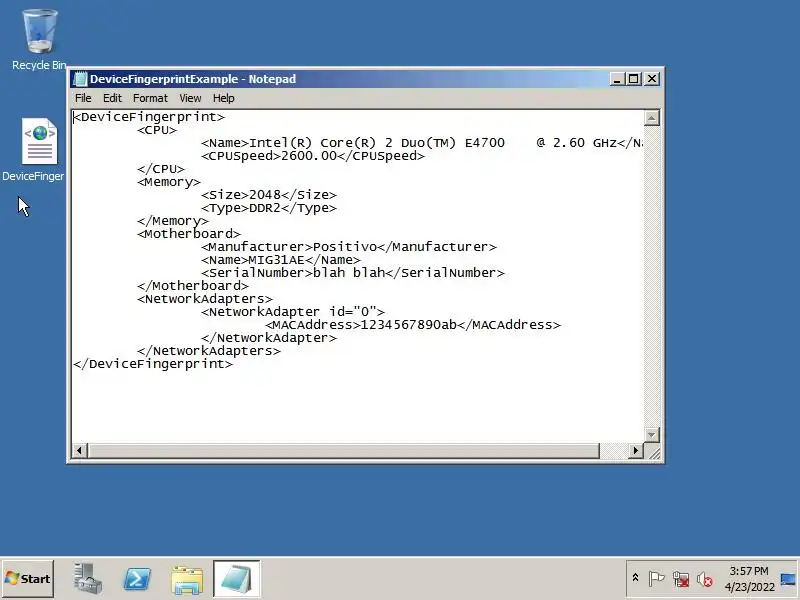
Task: Click the DeviceFingerprintExample - Notepad title text
Action: pyautogui.click(x=193, y=79)
